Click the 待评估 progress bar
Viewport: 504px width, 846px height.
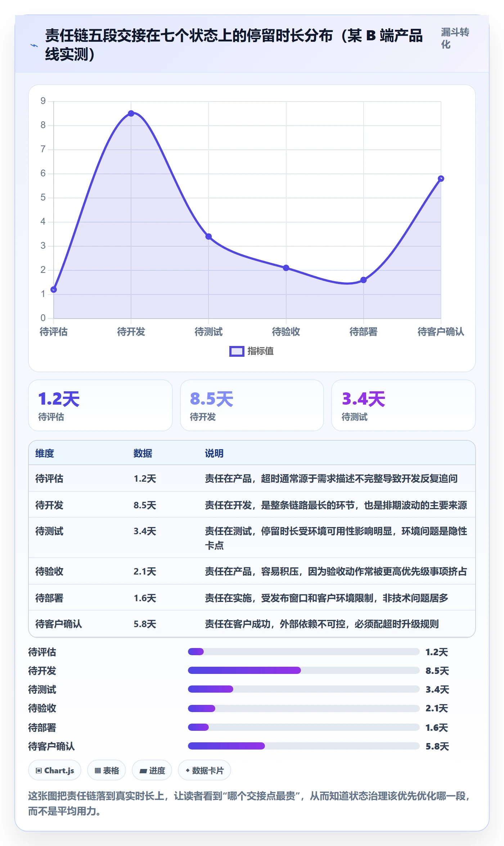tap(303, 652)
